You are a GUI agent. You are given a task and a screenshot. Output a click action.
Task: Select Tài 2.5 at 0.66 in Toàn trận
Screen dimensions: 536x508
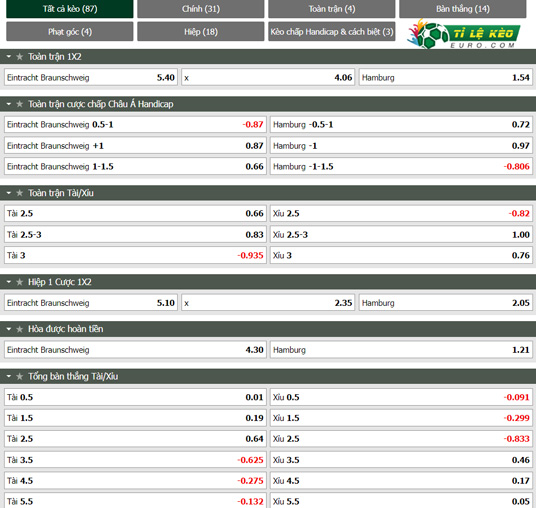tap(135, 214)
